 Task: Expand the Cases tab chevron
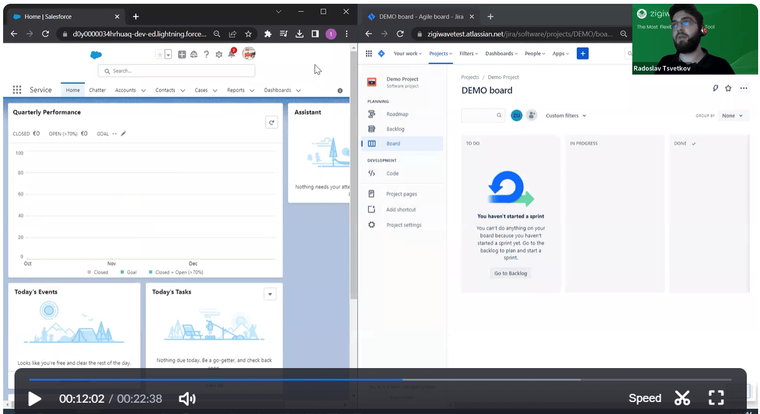tap(215, 91)
